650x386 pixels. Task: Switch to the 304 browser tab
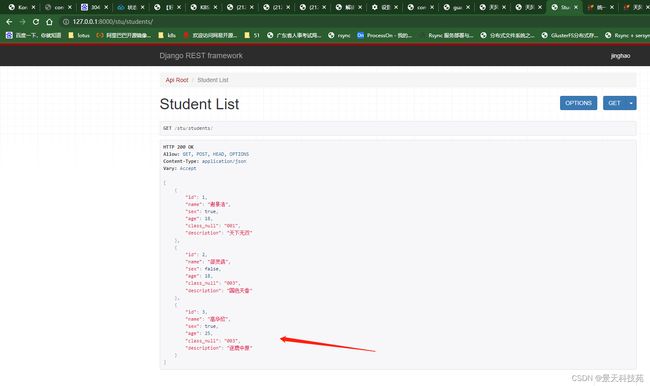coord(91,7)
